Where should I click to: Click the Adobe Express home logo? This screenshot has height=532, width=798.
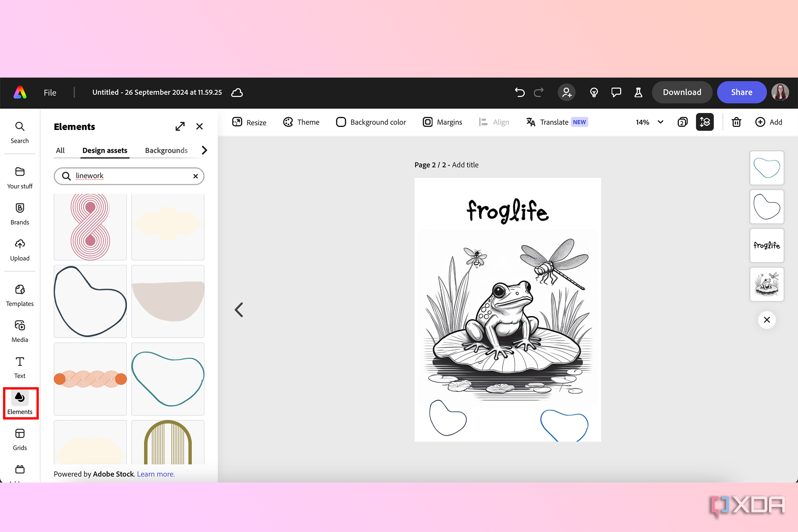20,92
